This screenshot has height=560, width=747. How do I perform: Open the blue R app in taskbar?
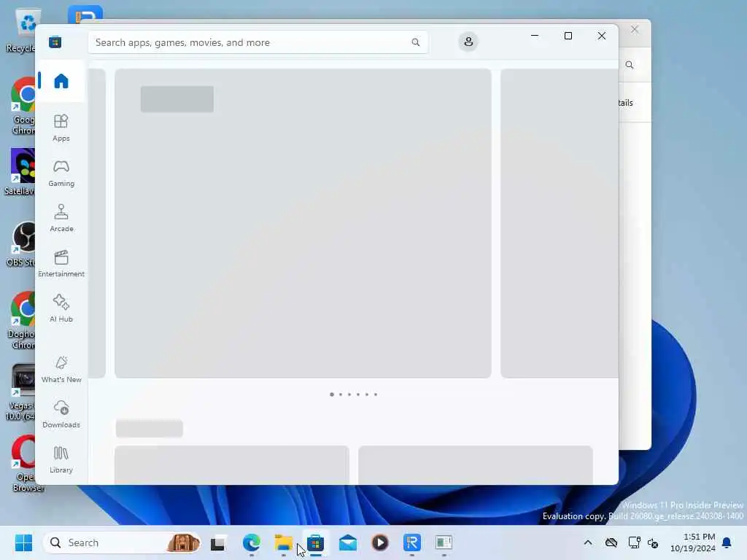pos(412,542)
